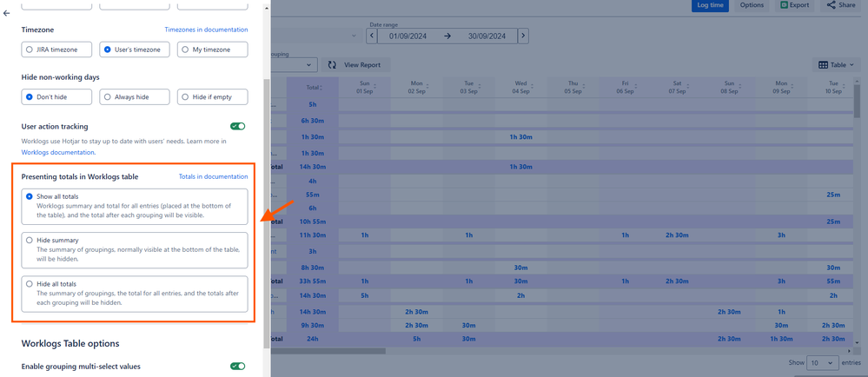Choose Don't hide non-working days
The image size is (868, 377).
point(56,97)
